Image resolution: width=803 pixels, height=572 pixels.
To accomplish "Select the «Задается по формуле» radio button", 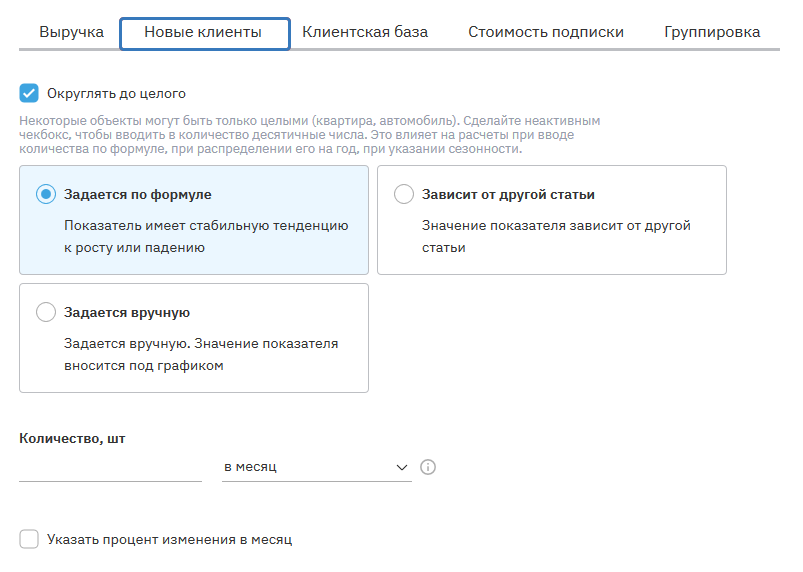I will 46,195.
